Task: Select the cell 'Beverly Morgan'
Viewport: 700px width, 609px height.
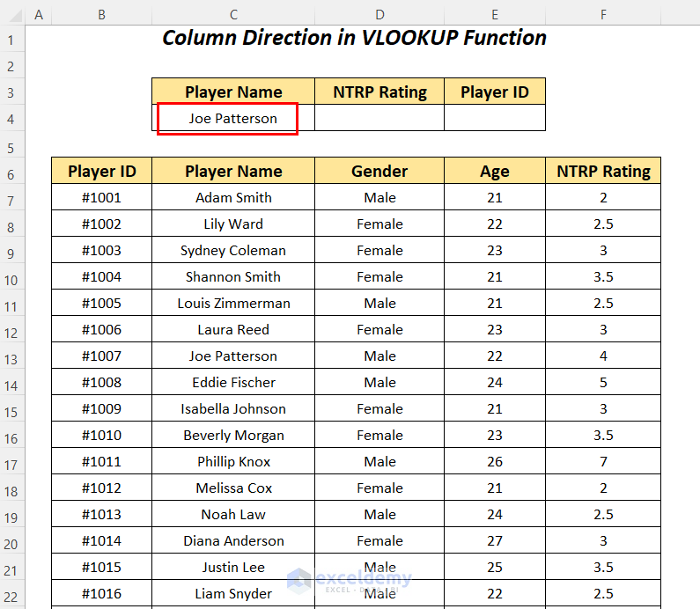Action: click(x=233, y=435)
